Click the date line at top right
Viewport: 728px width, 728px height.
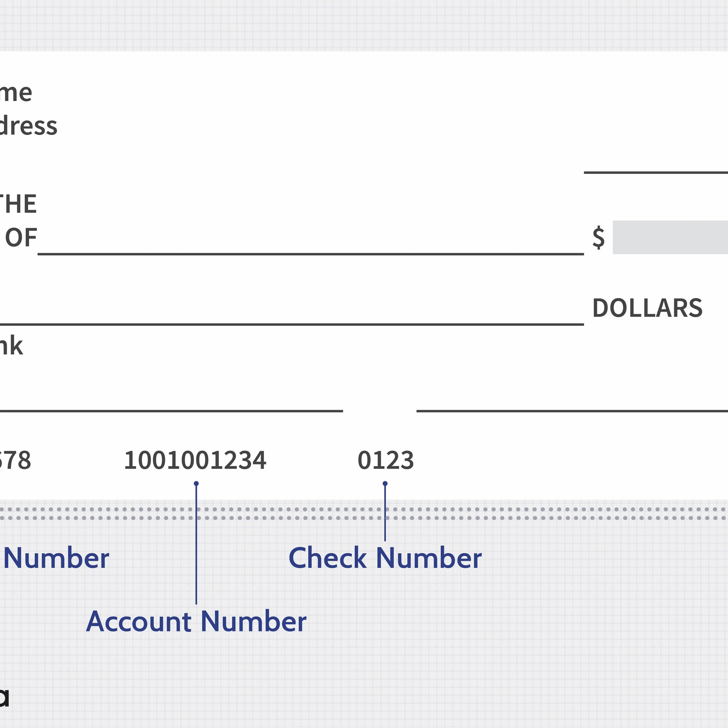[656, 172]
